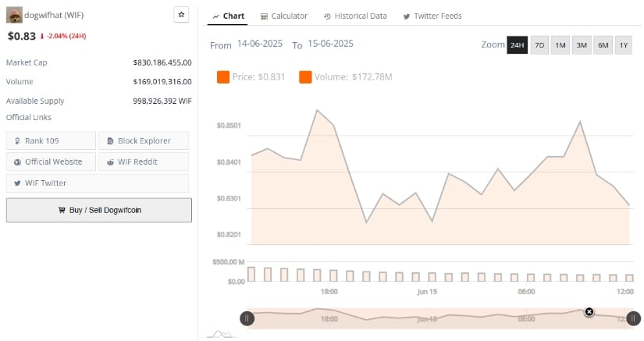Click the 18:00 x-axis label under chart
Viewport: 644px width, 341px height.
[329, 292]
